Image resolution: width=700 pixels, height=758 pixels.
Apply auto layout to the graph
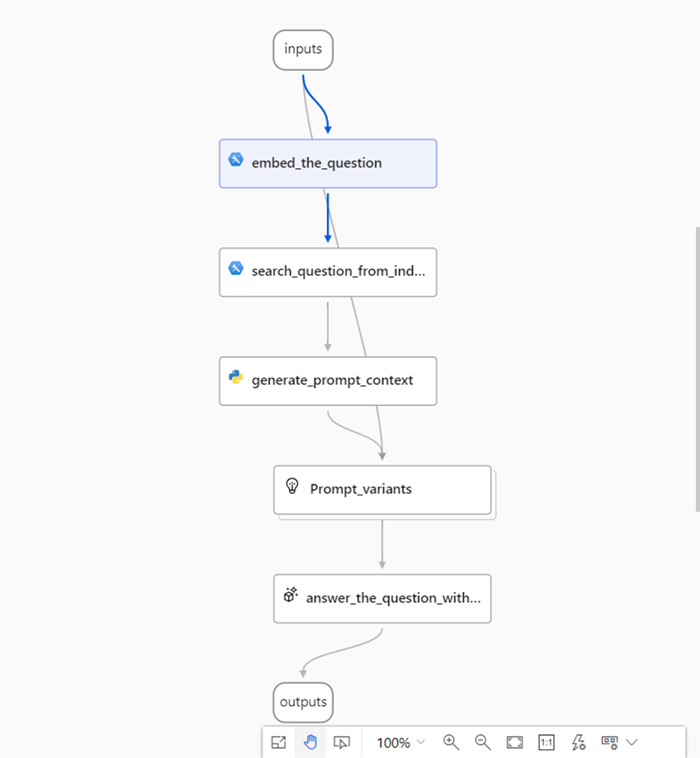(578, 742)
